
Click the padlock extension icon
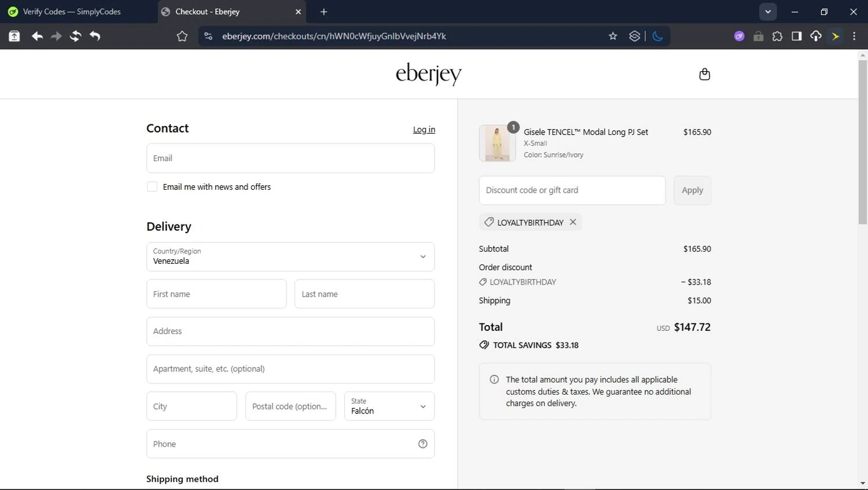coord(758,36)
